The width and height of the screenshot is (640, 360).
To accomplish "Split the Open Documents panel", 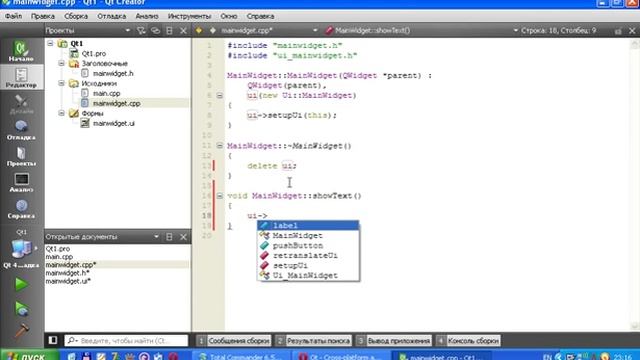I will pos(169,237).
